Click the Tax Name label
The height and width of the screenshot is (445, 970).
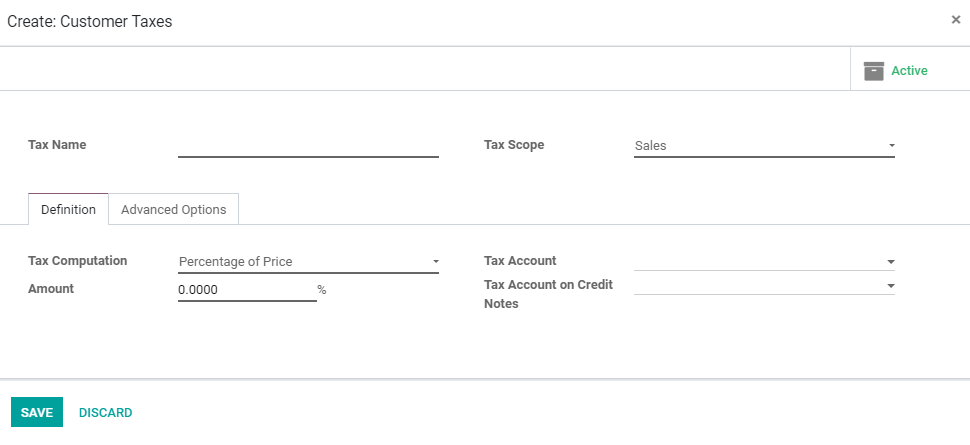click(58, 145)
